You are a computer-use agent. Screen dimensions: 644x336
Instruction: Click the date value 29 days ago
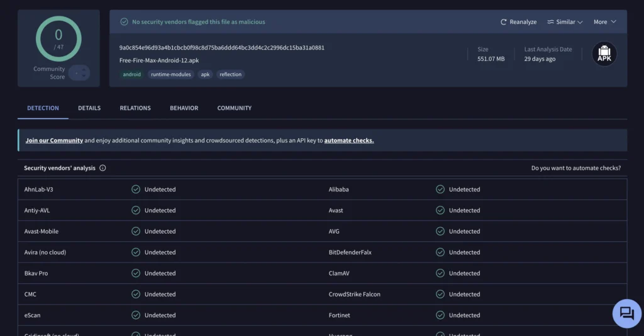pos(540,58)
